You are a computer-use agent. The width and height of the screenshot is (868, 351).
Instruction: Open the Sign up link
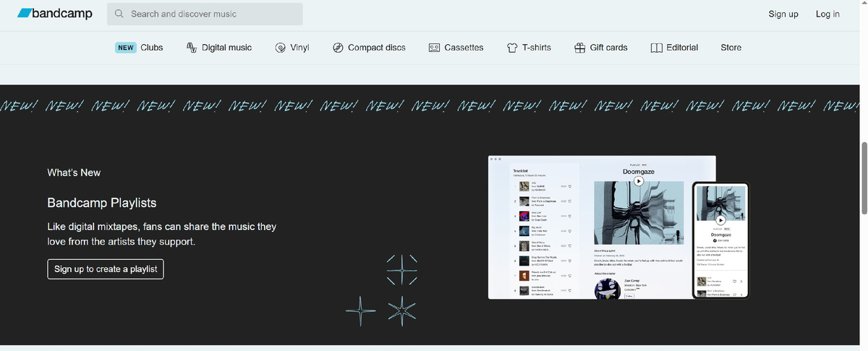click(783, 14)
